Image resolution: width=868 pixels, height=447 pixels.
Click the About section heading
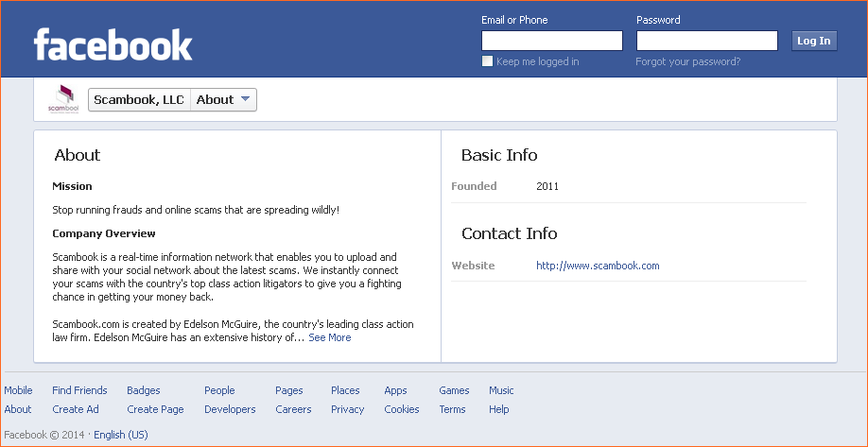(x=78, y=155)
